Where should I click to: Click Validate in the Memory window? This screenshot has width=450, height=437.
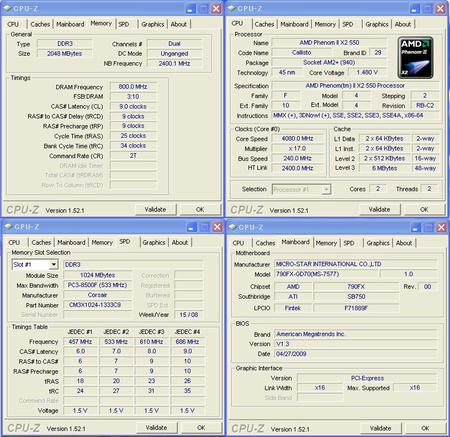155,210
